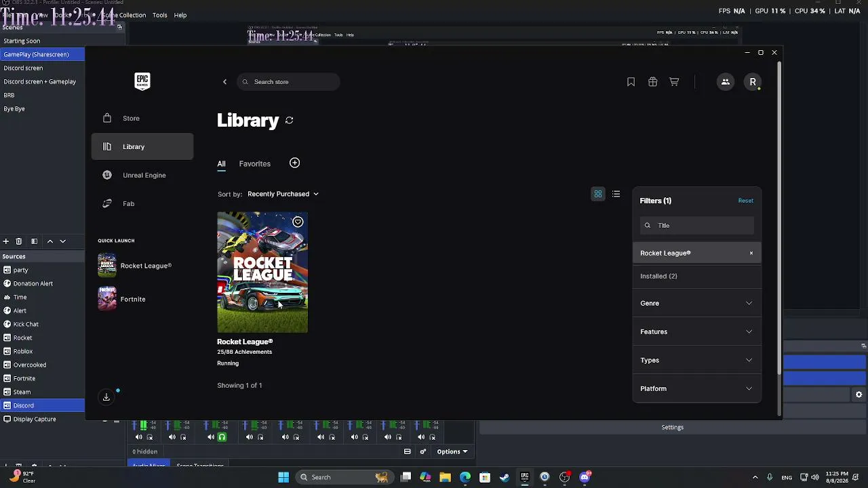Reset the Library filters
Screen dimensions: 868x488
click(x=746, y=201)
